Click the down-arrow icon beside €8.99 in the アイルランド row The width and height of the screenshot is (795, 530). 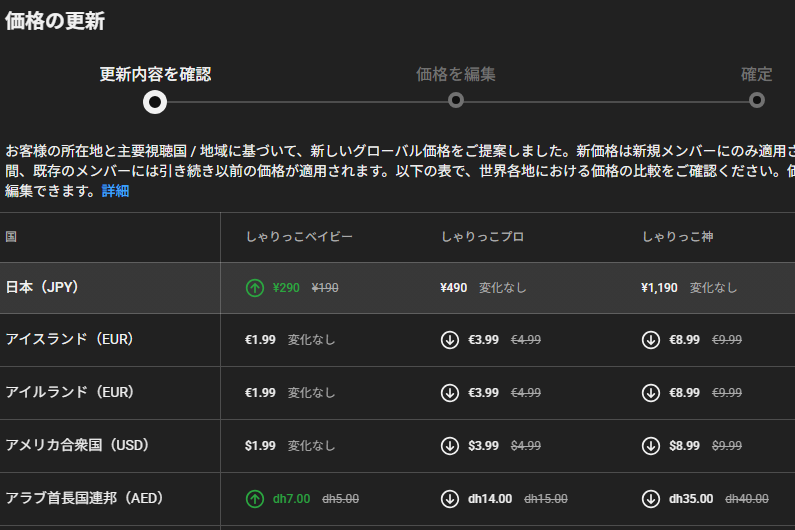click(x=651, y=393)
